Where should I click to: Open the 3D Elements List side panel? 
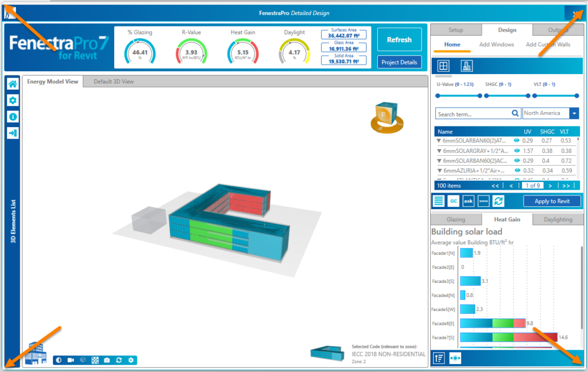coord(13,221)
